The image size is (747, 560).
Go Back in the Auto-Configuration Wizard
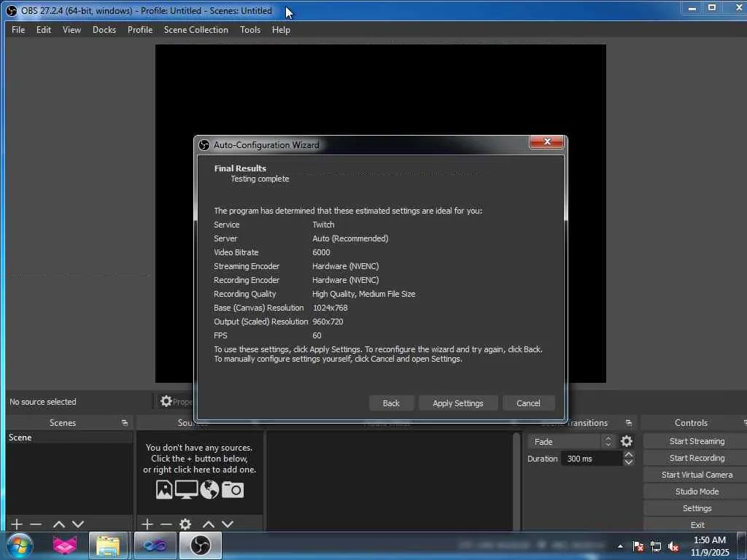pyautogui.click(x=391, y=402)
